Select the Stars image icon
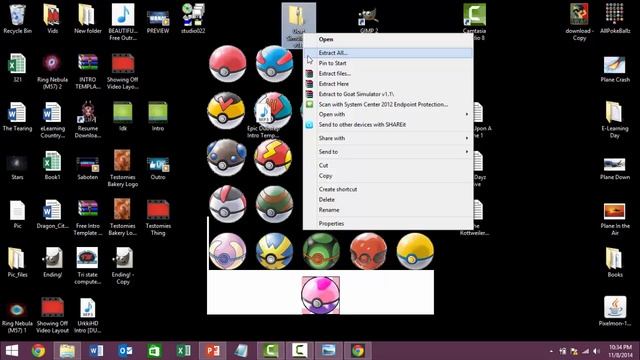This screenshot has width=640, height=360. tap(17, 167)
